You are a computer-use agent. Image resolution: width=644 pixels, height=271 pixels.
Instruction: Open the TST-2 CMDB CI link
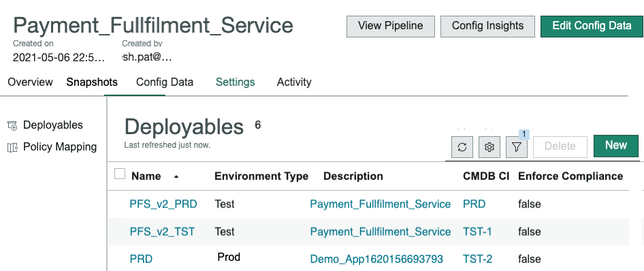point(478,259)
